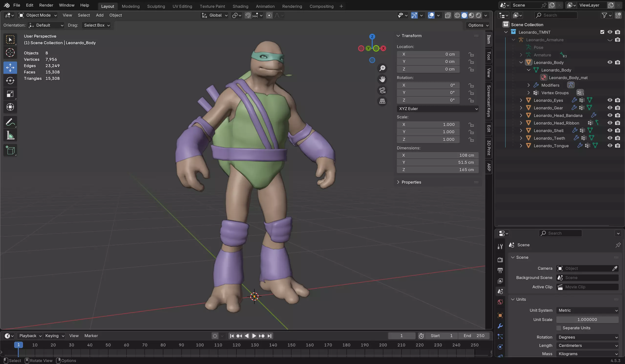Open the XYZ Euler rotation mode dropdown
The image size is (625, 364).
[x=437, y=109]
